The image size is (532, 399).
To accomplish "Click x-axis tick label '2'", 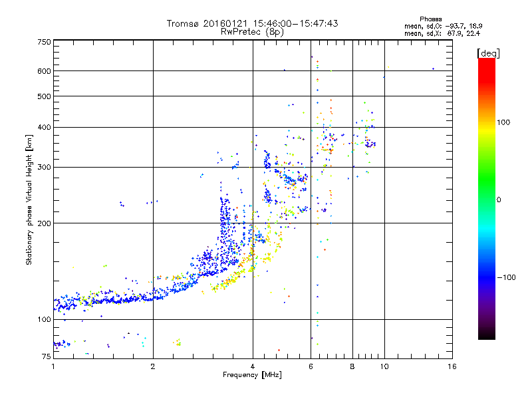I will pos(153,366).
